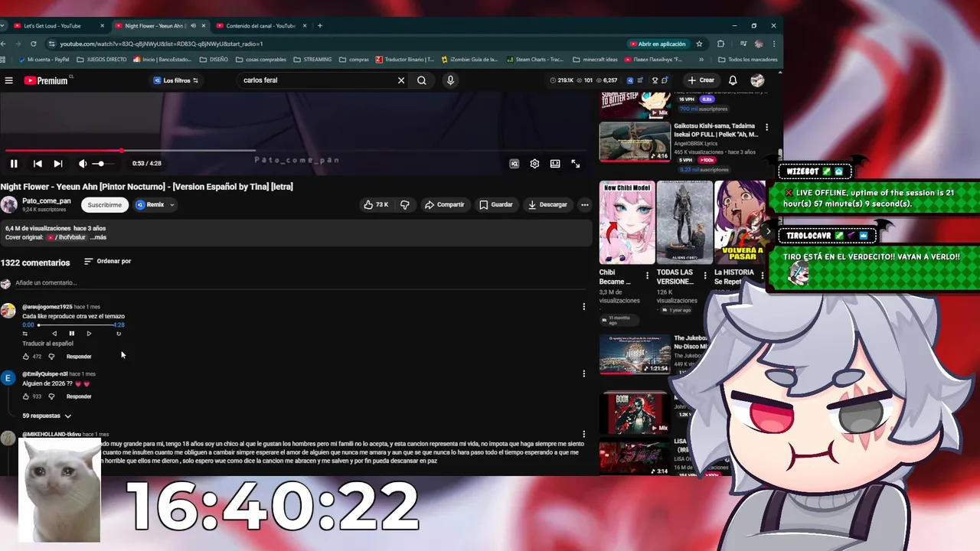980x551 pixels.
Task: Open the 'STREAMING' bookmarks folder
Action: click(313, 60)
